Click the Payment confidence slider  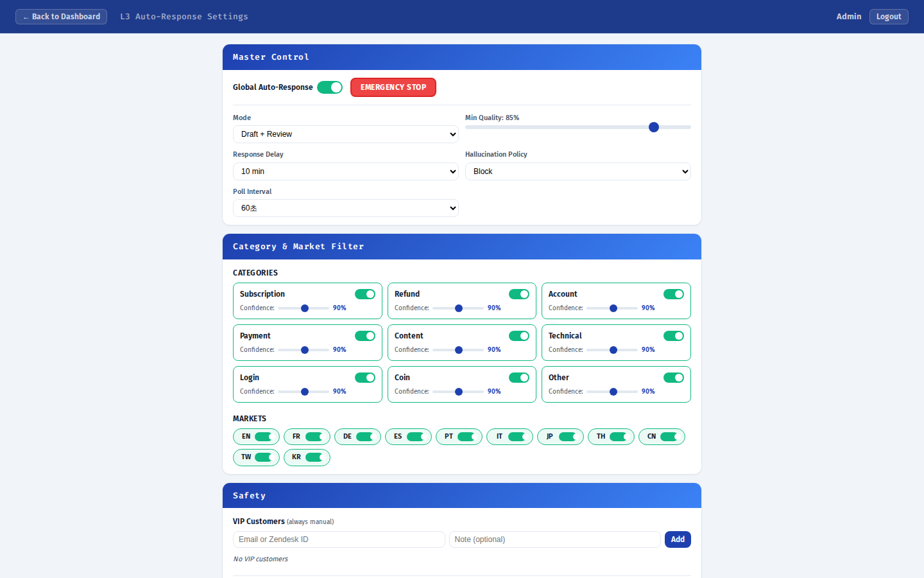pos(305,350)
